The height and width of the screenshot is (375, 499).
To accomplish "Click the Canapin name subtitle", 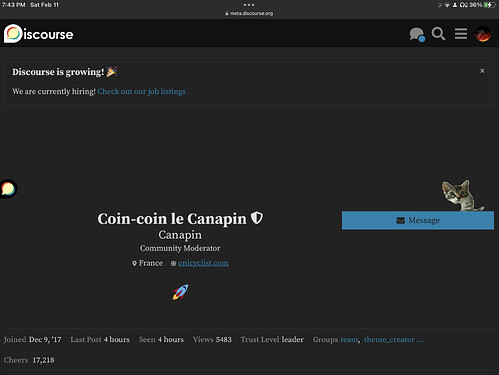I will pos(180,235).
